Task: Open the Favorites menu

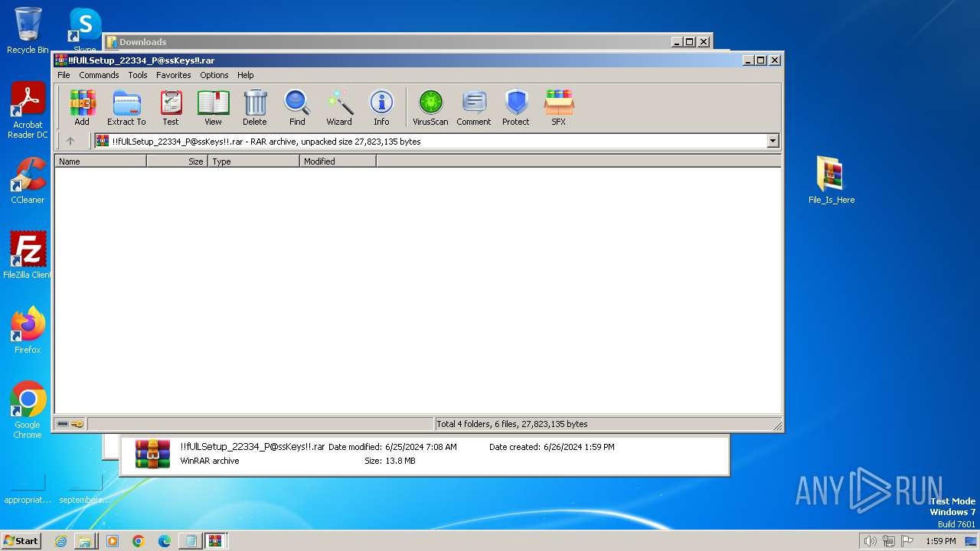Action: [x=174, y=75]
